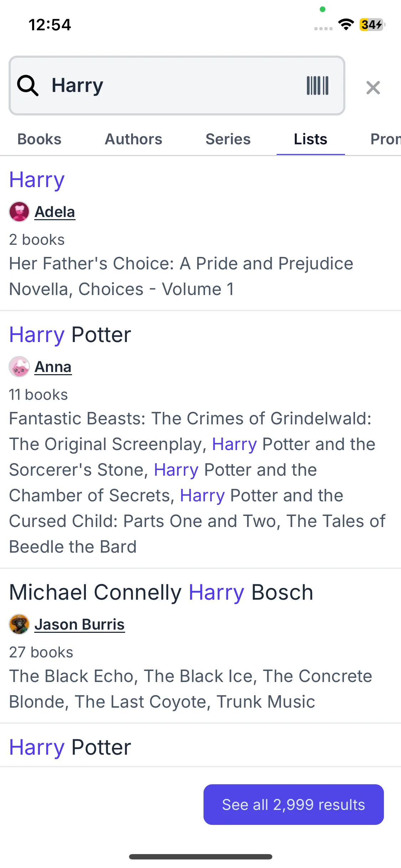Viewport: 401px width, 868px height.
Task: Tap Adela's profile avatar
Action: [x=19, y=212]
